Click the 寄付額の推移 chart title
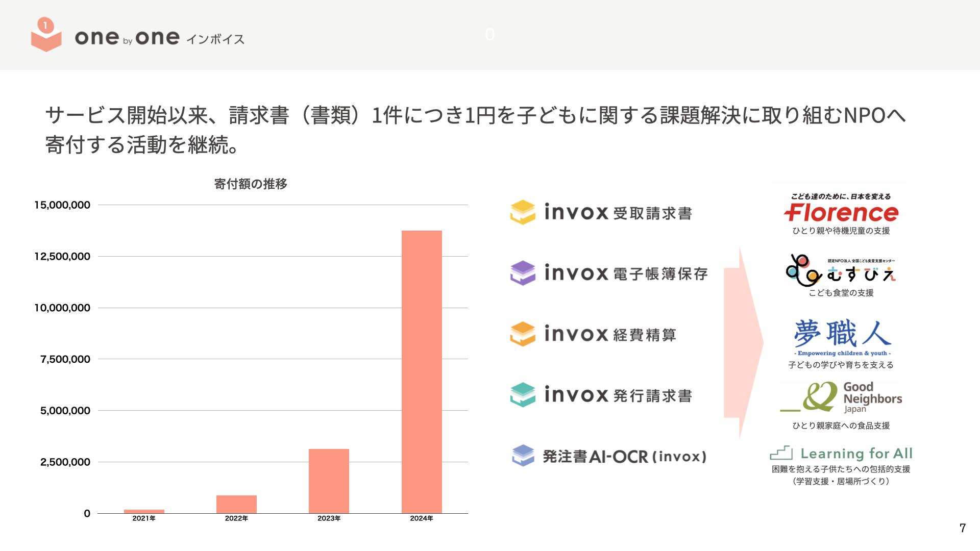The width and height of the screenshot is (980, 551). pyautogui.click(x=251, y=184)
